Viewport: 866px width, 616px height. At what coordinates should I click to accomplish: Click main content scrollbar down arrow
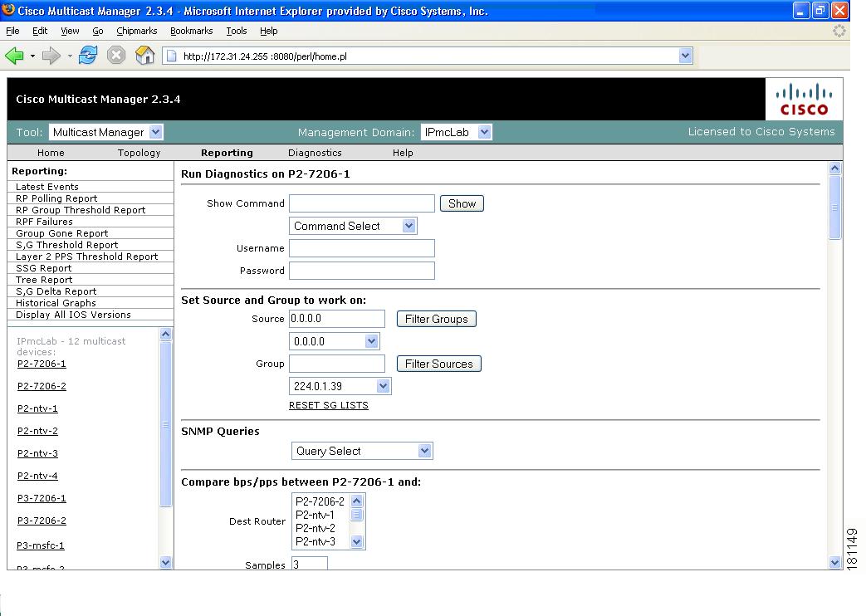(834, 562)
